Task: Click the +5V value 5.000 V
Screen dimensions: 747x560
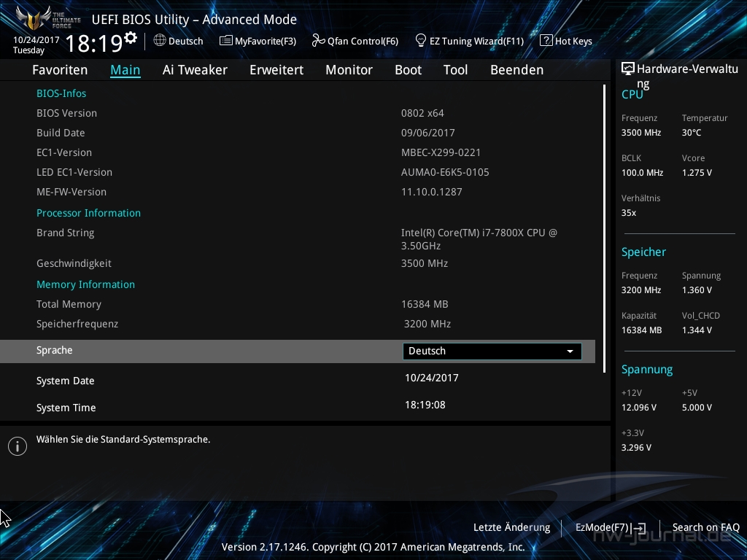Action: tap(697, 408)
